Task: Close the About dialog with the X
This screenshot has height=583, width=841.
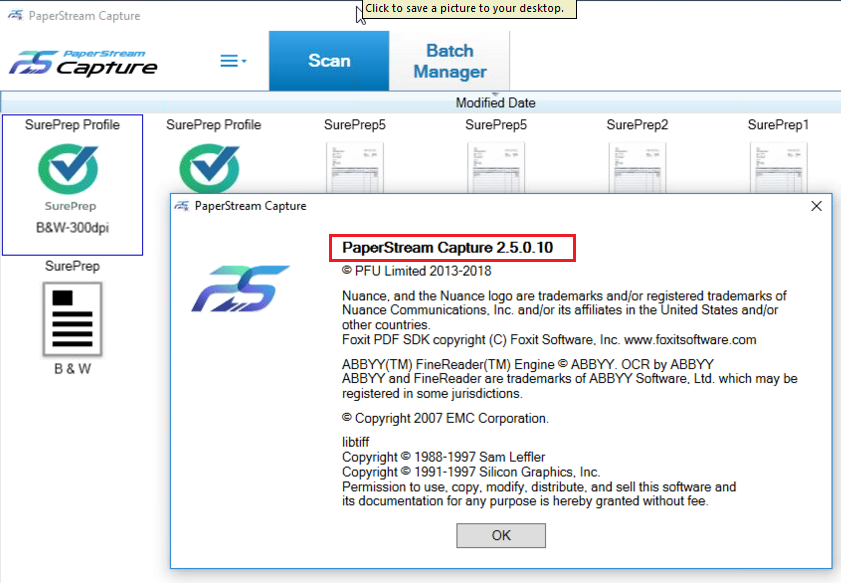Action: (816, 205)
